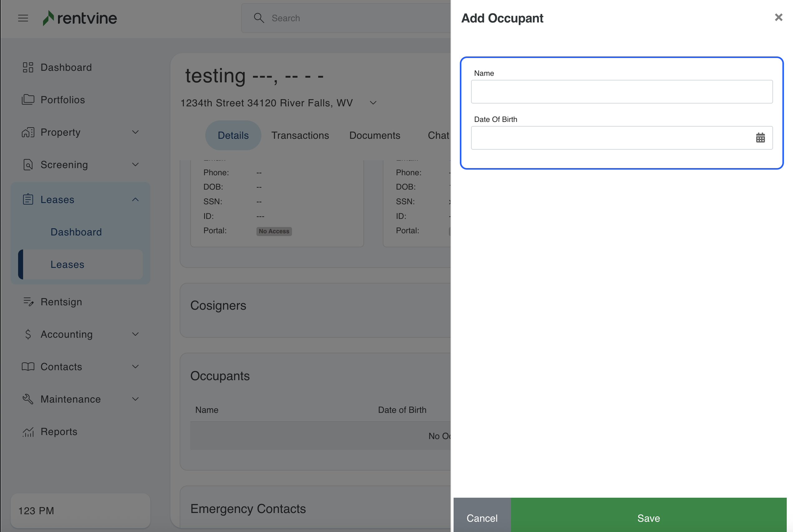Click the Reports chart icon

28,432
